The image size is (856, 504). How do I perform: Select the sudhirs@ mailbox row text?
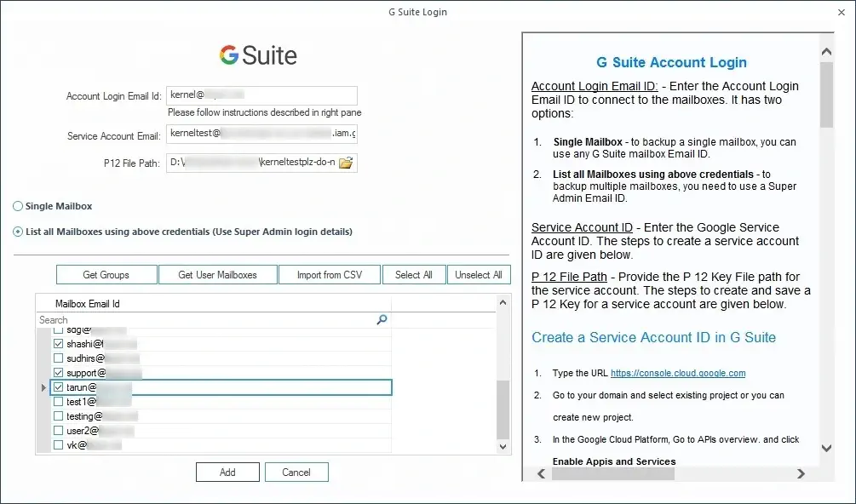pyautogui.click(x=85, y=358)
